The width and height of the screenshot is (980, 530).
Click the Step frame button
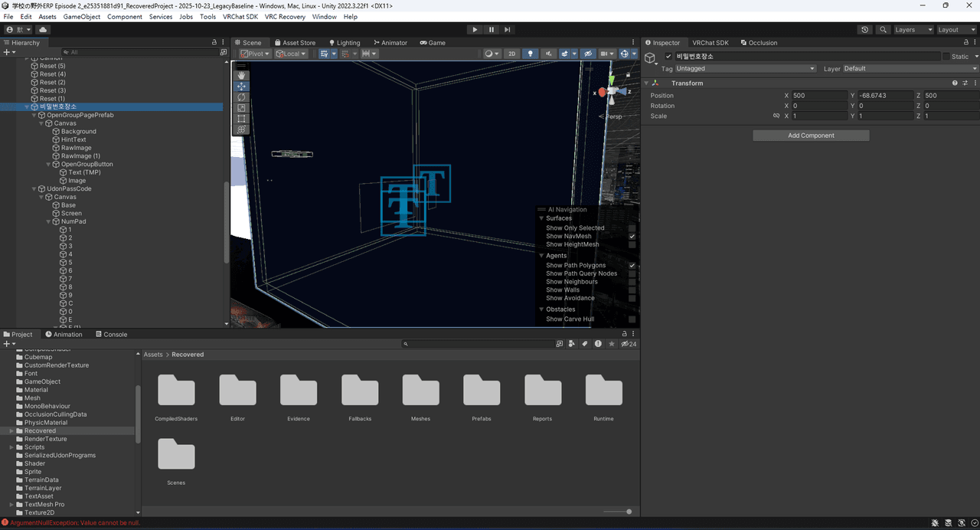pyautogui.click(x=508, y=30)
